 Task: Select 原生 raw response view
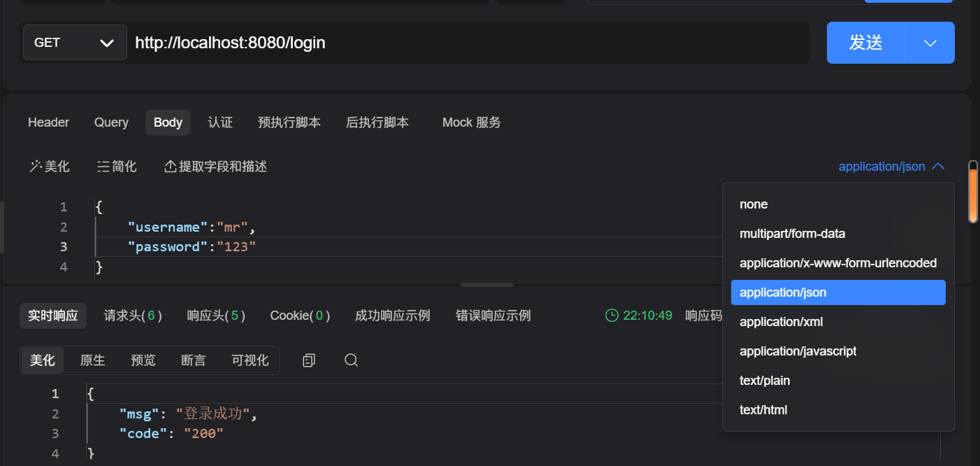92,360
